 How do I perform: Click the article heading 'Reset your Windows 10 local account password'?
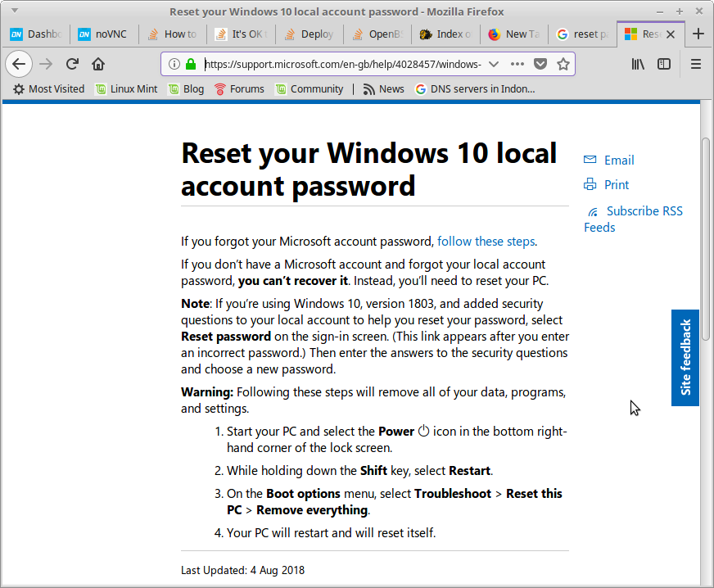pos(368,169)
